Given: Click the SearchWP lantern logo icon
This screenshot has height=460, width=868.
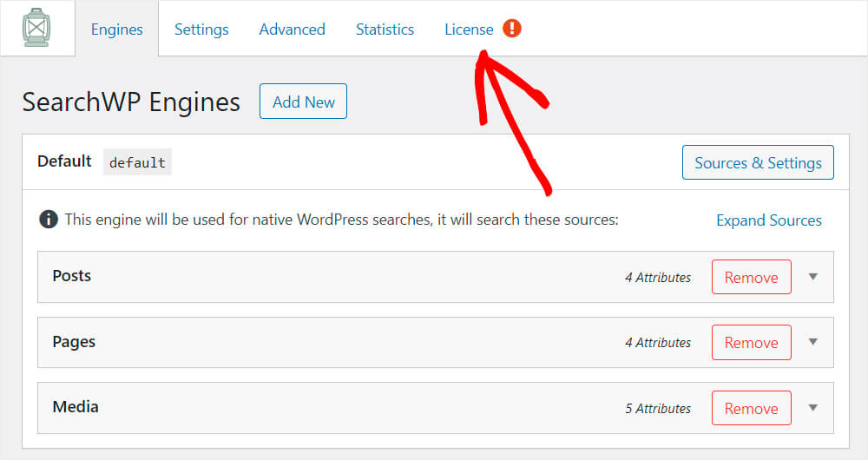Looking at the screenshot, I should (36, 28).
